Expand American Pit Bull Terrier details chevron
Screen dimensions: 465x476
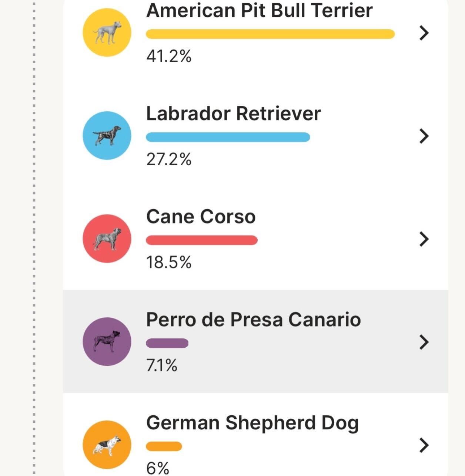pyautogui.click(x=424, y=33)
